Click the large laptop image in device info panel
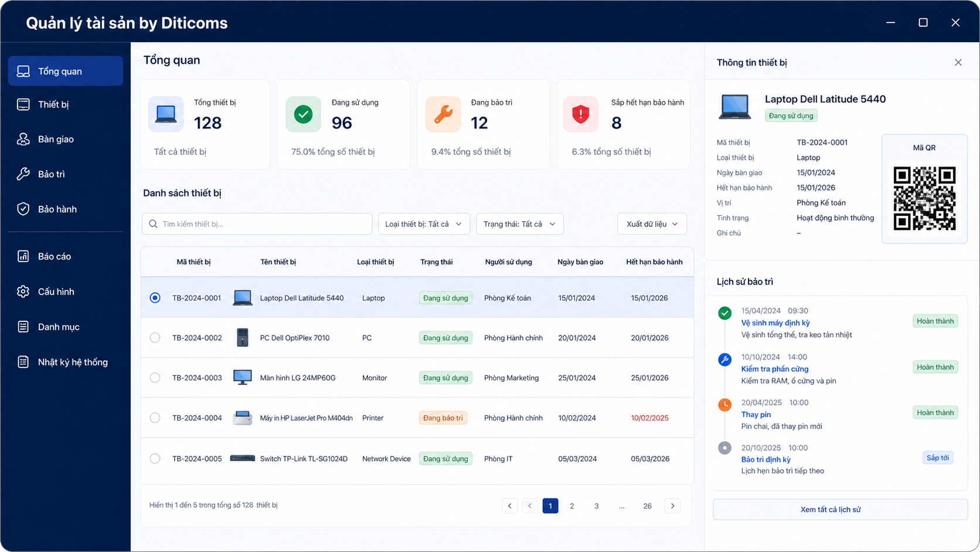 tap(734, 107)
